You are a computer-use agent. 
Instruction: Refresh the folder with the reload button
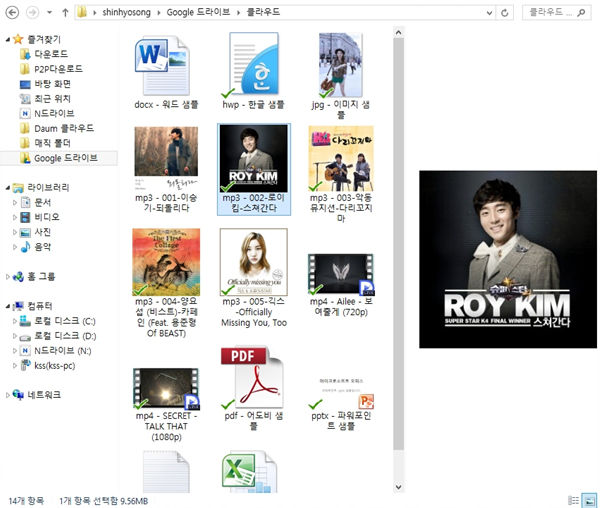pos(505,13)
